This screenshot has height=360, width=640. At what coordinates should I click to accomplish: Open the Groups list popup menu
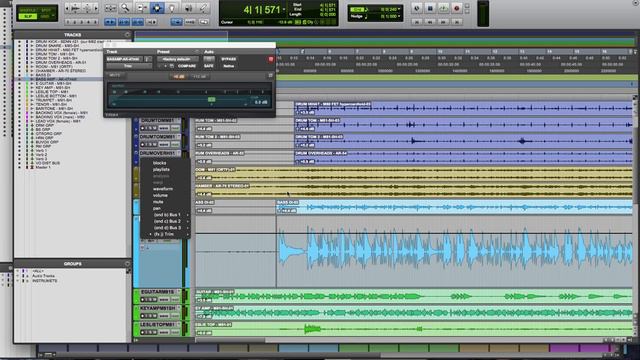point(127,264)
